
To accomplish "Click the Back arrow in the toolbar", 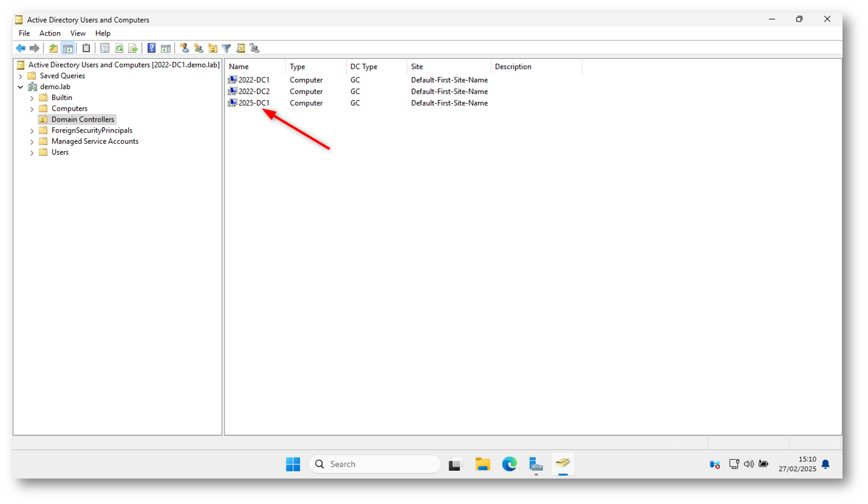I will [x=21, y=48].
